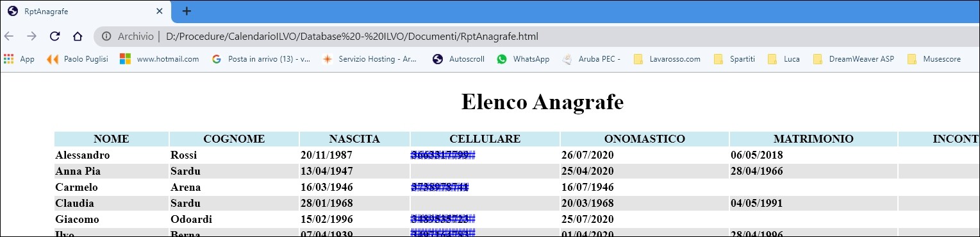Screen dimensions: 980x237
Task: Close the RptAnagrafe tab
Action: pos(160,12)
